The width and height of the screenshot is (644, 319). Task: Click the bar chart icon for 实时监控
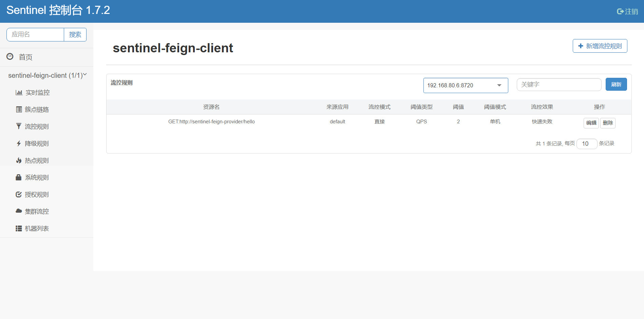19,92
